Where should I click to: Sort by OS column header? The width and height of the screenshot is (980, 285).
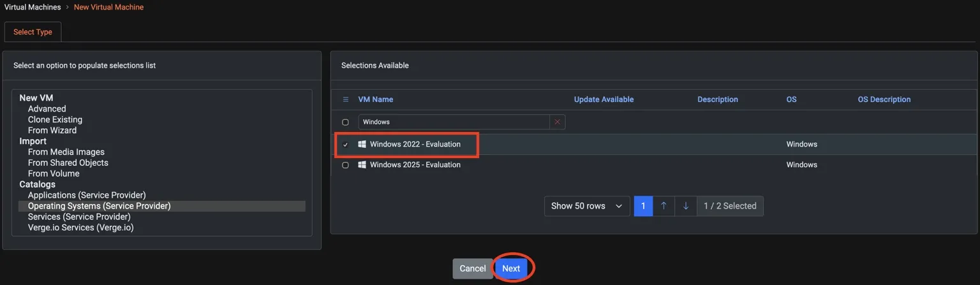point(791,99)
